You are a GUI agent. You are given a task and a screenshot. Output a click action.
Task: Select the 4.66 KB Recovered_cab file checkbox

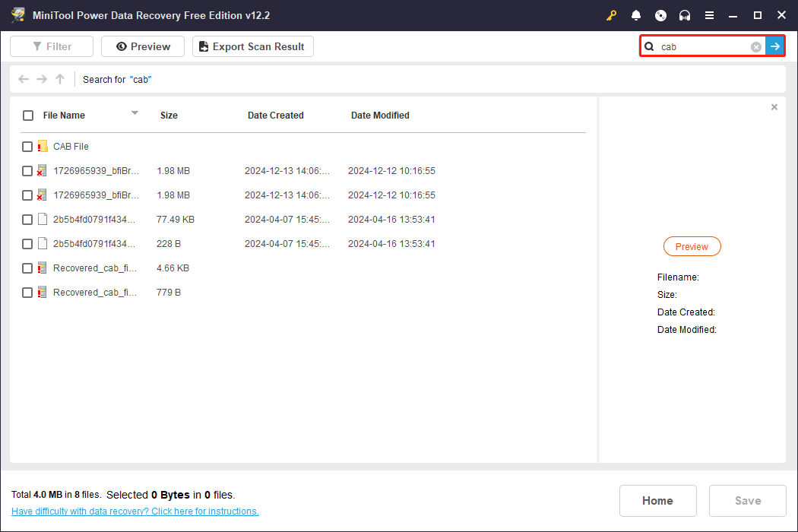tap(27, 268)
